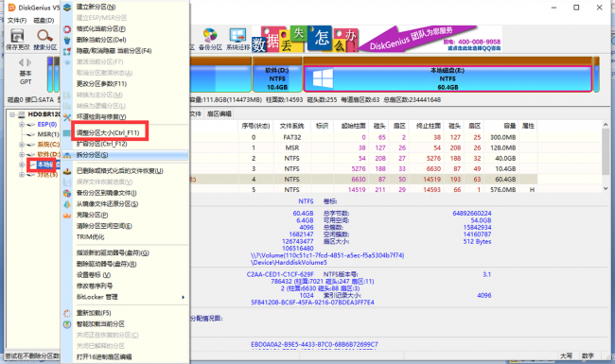Expand the BitLocker 管理 submenu arrow
The image size is (615, 364).
tap(184, 297)
